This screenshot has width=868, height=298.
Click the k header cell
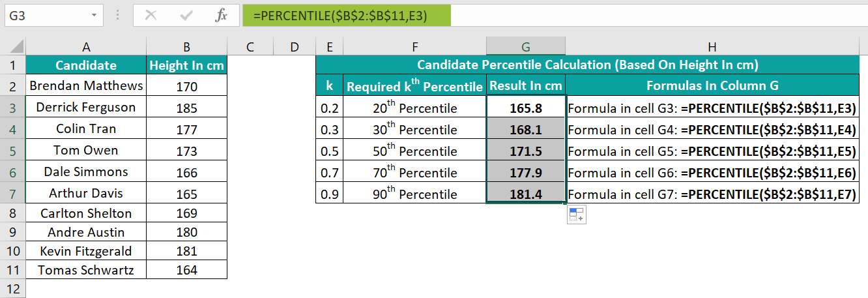point(330,86)
